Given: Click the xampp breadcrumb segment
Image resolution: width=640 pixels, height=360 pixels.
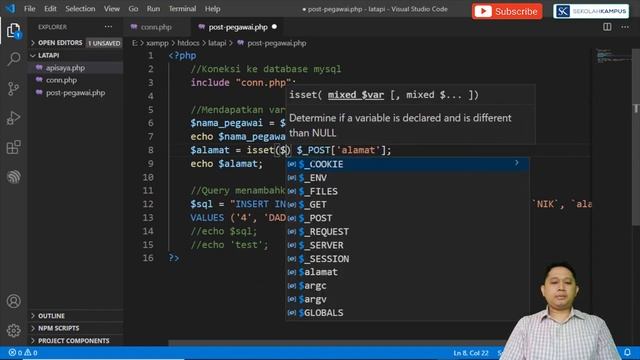Looking at the screenshot, I should point(157,43).
